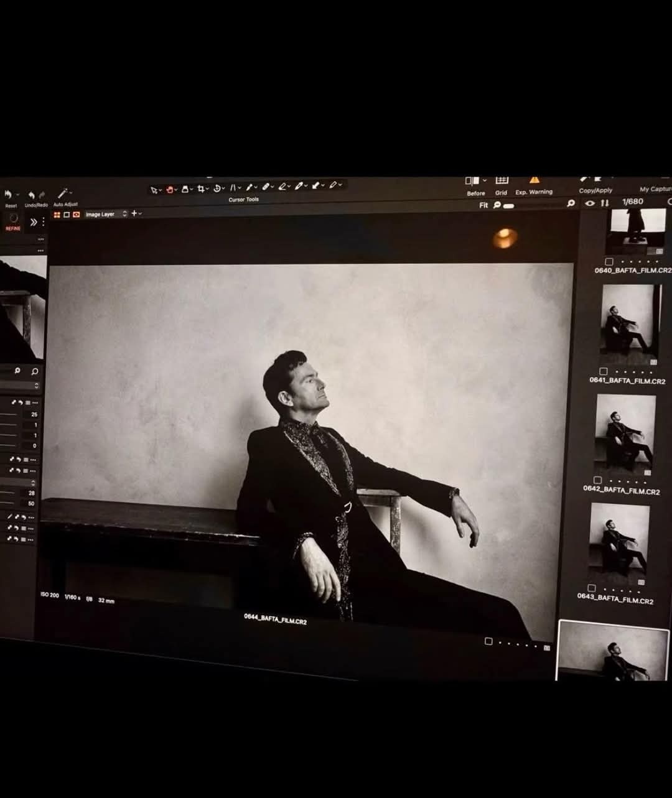
Task: Expand the Reset dropdown arrow
Action: tap(17, 194)
